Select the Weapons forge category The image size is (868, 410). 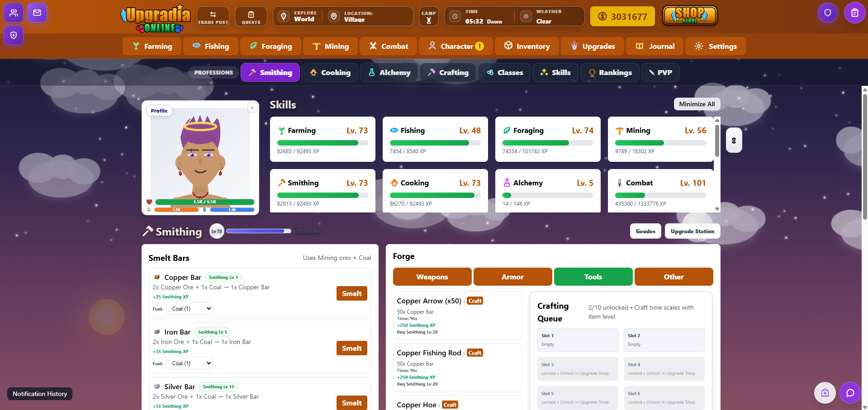[432, 277]
